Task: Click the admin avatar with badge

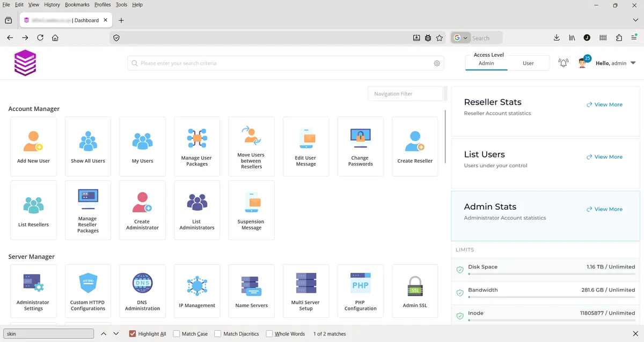Action: 584,62
